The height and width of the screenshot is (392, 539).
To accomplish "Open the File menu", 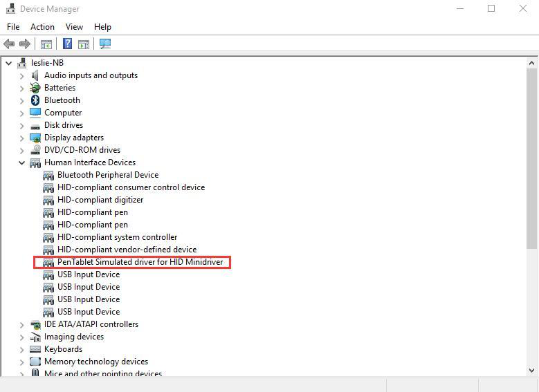I will 13,27.
